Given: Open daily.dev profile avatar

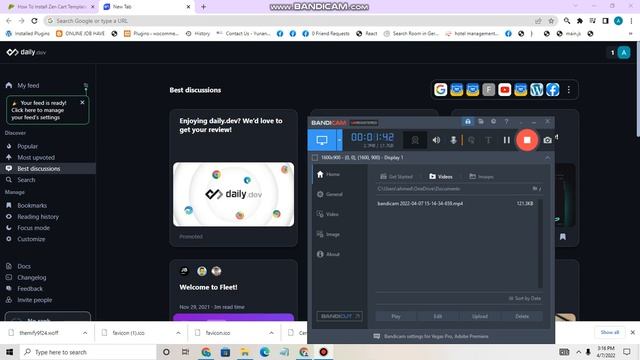Looking at the screenshot, I should click(624, 52).
